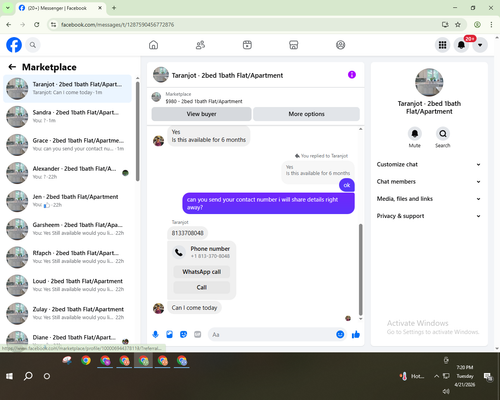
Task: Open notifications bell with 20+ badge
Action: 461,45
